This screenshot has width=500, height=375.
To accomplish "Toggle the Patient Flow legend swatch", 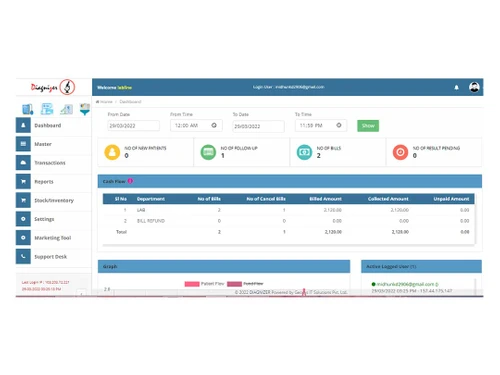I will [192, 284].
